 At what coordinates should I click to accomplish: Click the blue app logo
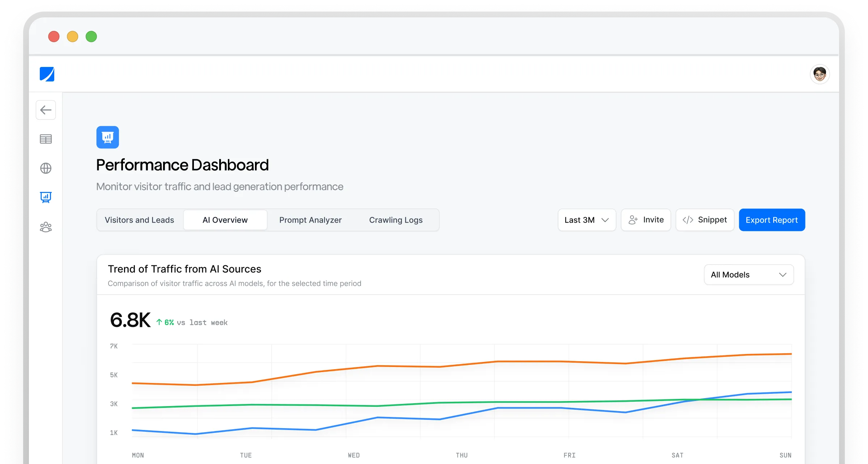[x=47, y=74]
